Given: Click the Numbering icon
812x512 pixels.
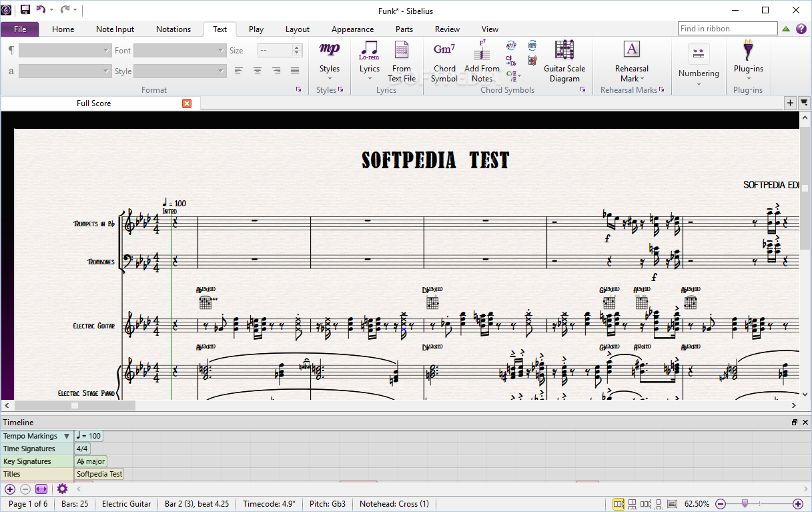Looking at the screenshot, I should pos(699,53).
